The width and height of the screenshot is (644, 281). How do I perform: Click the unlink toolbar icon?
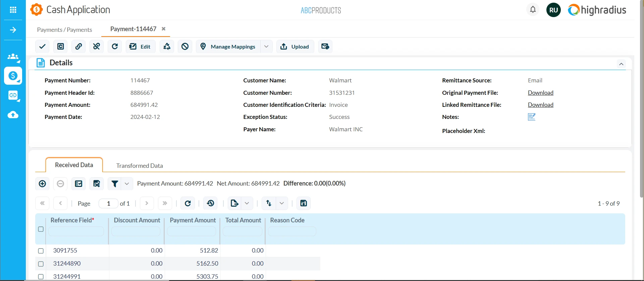point(97,47)
